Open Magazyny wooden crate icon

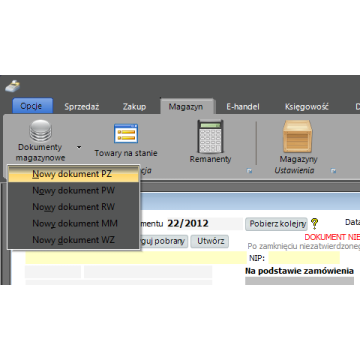pos(298,136)
